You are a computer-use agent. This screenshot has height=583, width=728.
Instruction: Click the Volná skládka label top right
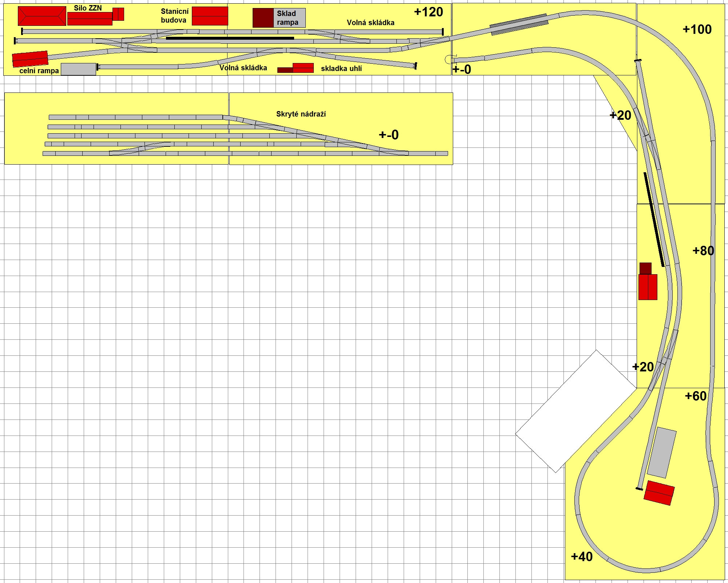tap(371, 23)
